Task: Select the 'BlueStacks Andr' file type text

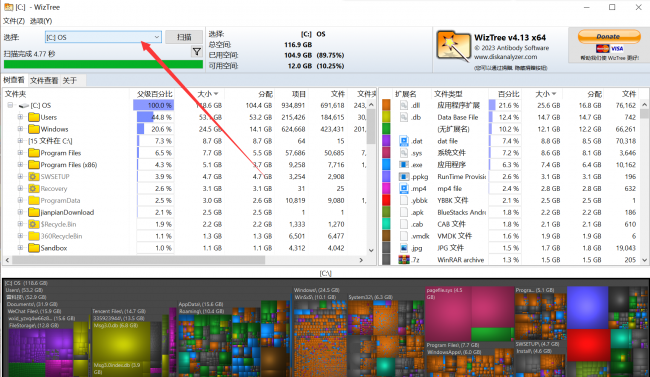Action: tap(461, 212)
